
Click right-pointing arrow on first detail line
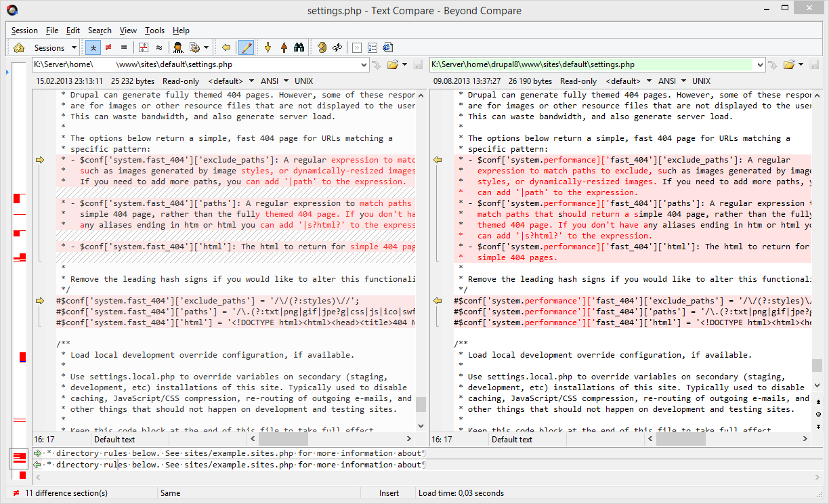38,453
